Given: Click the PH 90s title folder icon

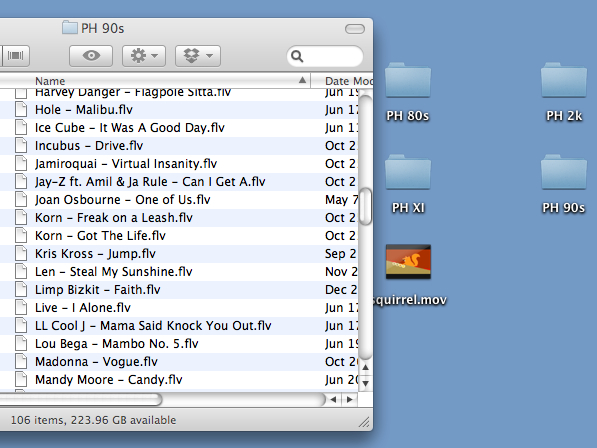Looking at the screenshot, I should point(70,28).
